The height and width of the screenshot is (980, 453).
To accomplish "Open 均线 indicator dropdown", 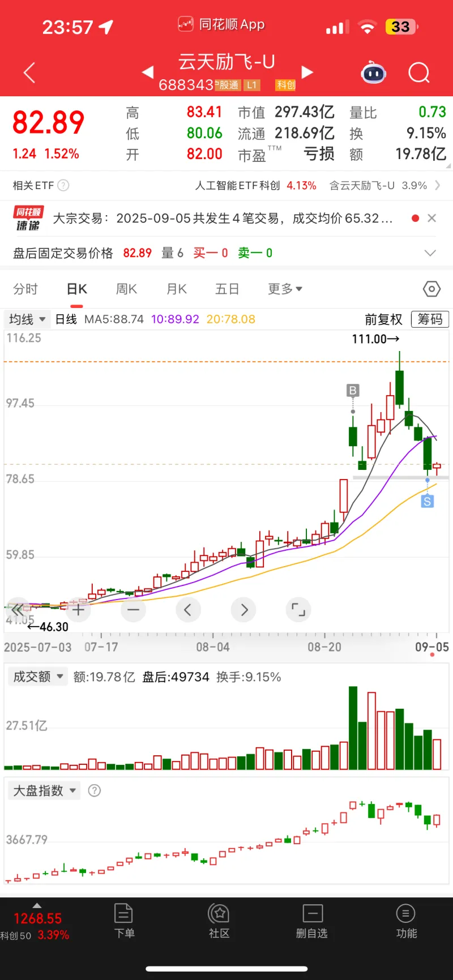I will click(27, 319).
